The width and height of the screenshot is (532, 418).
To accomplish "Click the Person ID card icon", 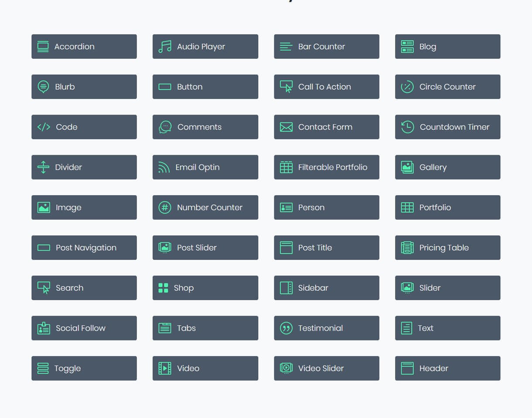I will 286,207.
